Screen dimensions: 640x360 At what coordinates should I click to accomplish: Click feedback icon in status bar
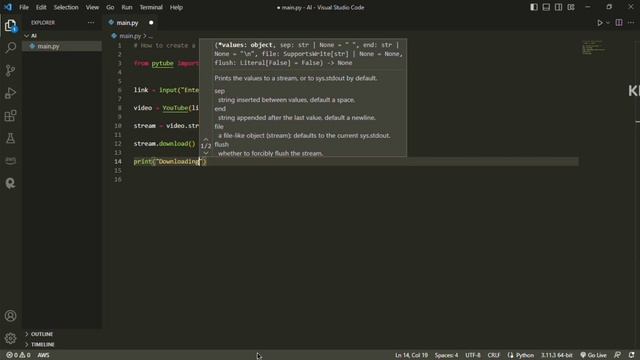617,355
